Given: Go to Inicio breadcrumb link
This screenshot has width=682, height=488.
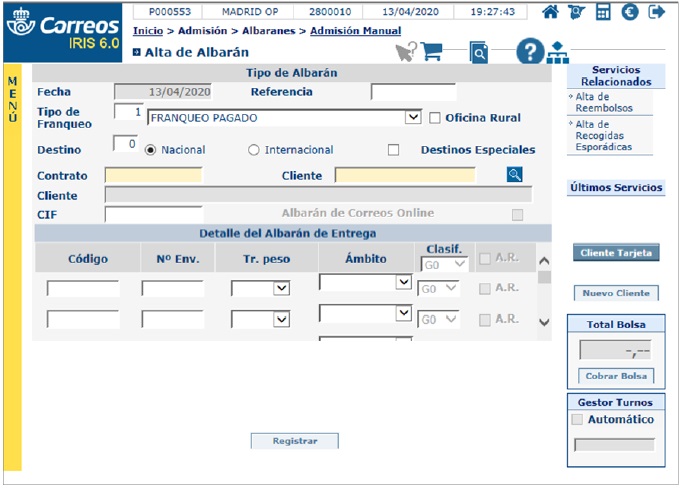Looking at the screenshot, I should [x=147, y=31].
